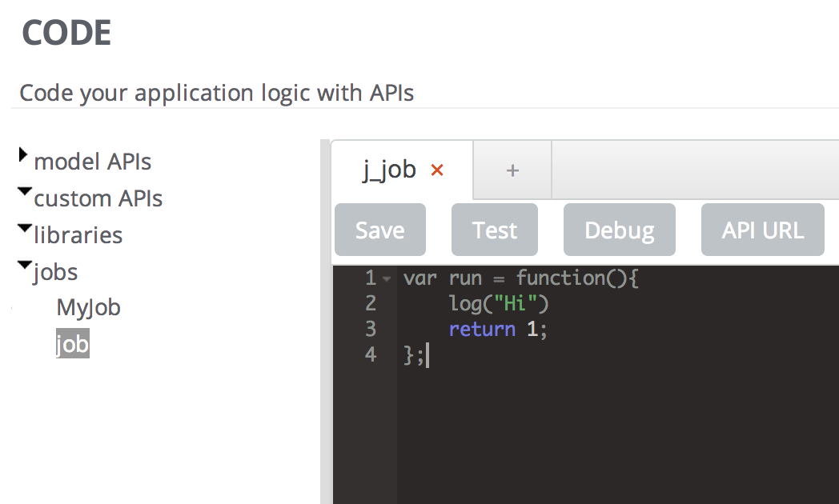This screenshot has height=504, width=839.
Task: Click the CODE page heading
Action: click(66, 33)
